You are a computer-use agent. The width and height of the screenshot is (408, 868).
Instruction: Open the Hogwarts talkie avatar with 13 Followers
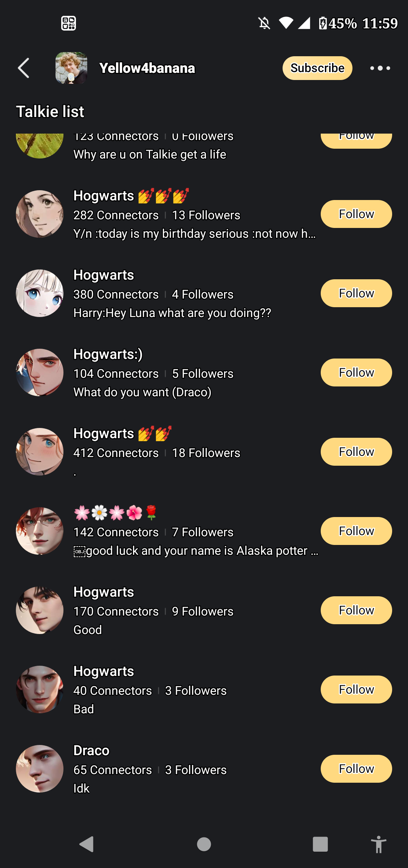[x=40, y=214]
